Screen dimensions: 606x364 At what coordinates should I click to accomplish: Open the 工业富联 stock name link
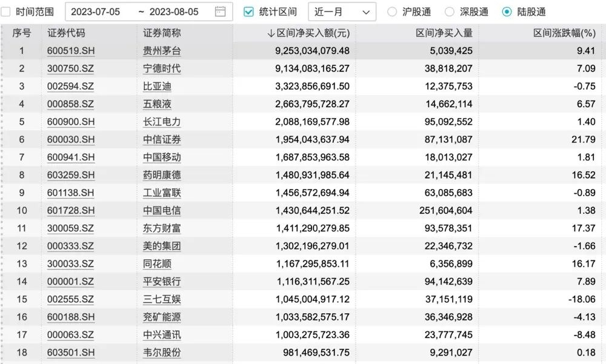click(x=162, y=193)
